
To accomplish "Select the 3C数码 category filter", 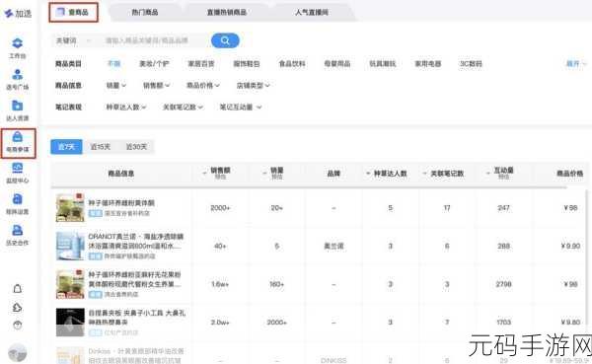I will 471,64.
